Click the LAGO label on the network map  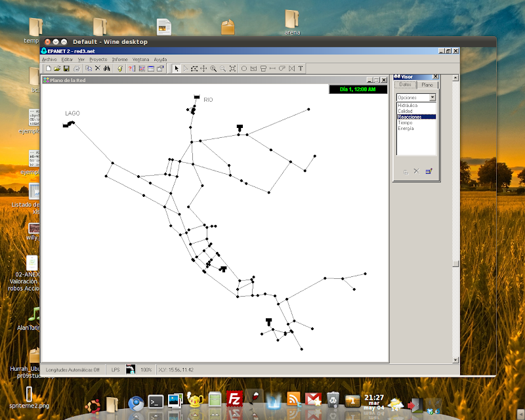pyautogui.click(x=72, y=114)
